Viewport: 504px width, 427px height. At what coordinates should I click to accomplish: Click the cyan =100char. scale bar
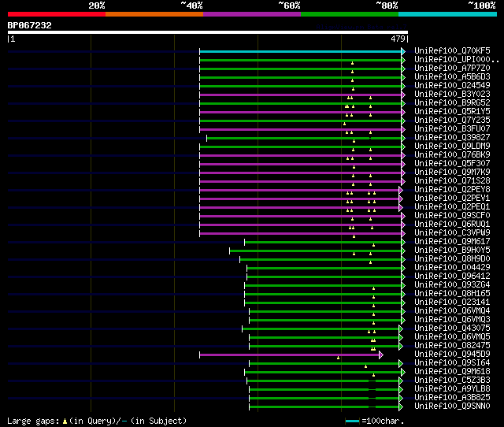click(x=352, y=421)
